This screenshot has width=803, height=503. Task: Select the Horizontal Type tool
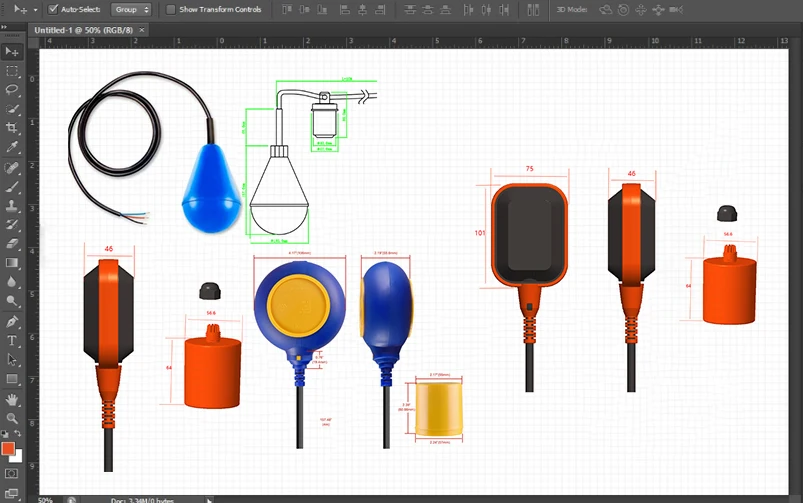coord(11,341)
